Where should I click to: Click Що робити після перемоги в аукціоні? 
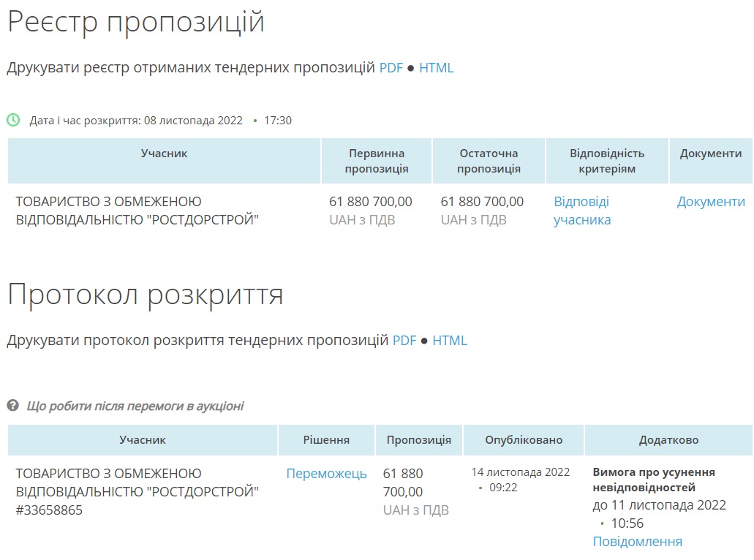pyautogui.click(x=135, y=406)
